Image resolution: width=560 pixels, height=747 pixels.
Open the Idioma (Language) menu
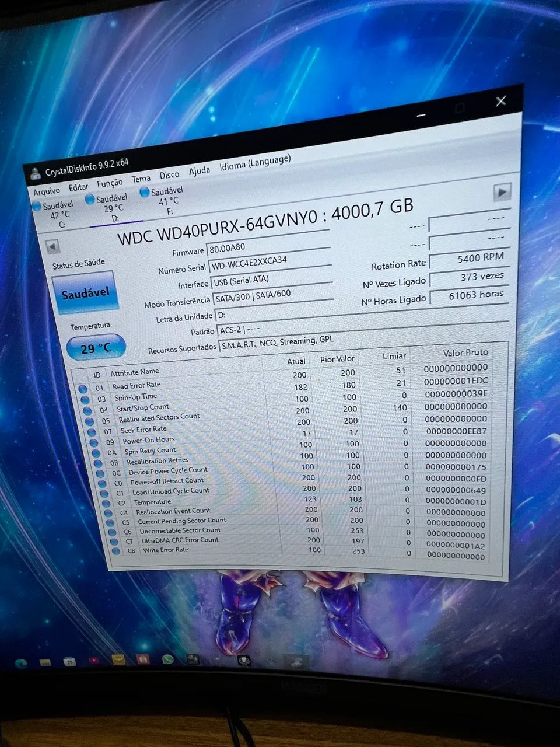(255, 163)
